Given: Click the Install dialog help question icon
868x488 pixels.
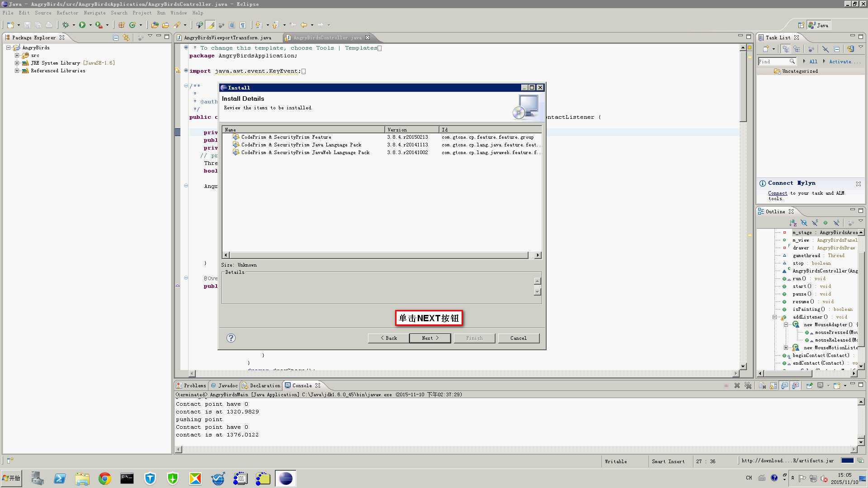Looking at the screenshot, I should tap(231, 338).
